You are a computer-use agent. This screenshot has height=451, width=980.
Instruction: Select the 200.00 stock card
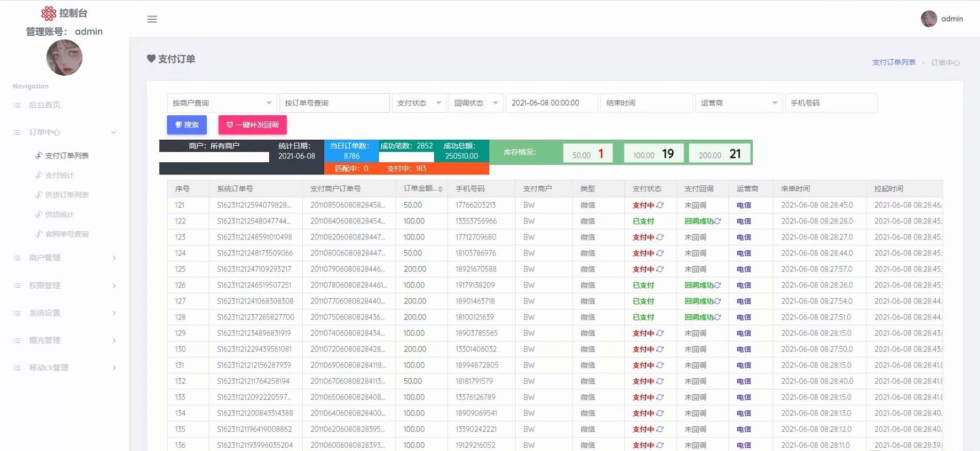720,154
